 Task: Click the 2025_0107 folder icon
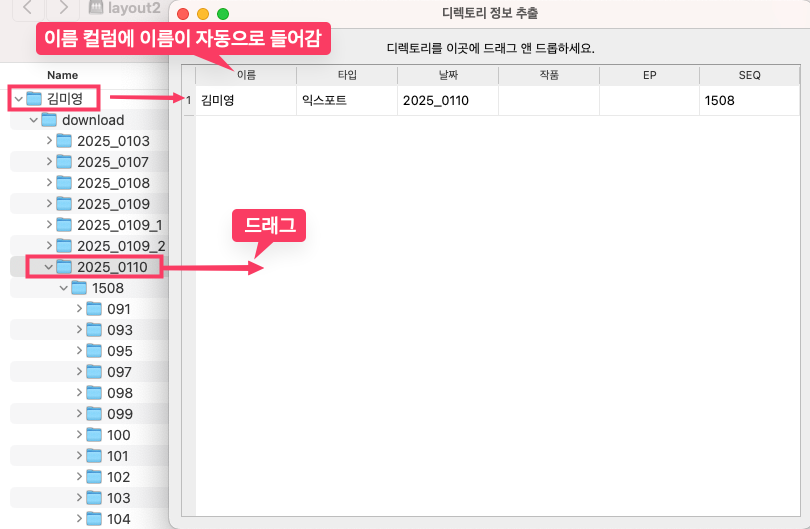tap(64, 162)
